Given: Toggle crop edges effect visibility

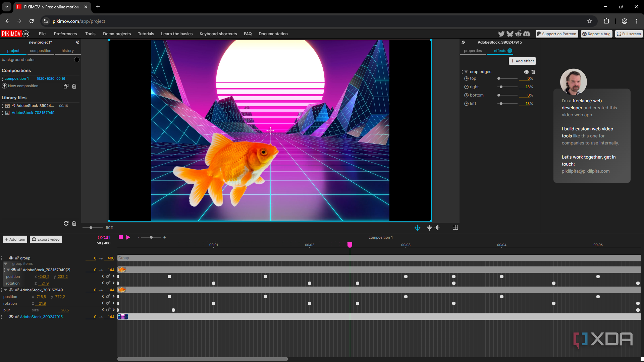Looking at the screenshot, I should [526, 72].
